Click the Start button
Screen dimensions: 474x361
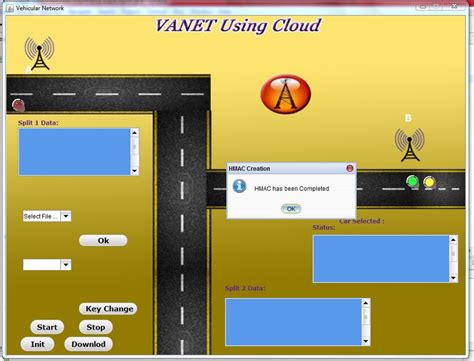[47, 327]
